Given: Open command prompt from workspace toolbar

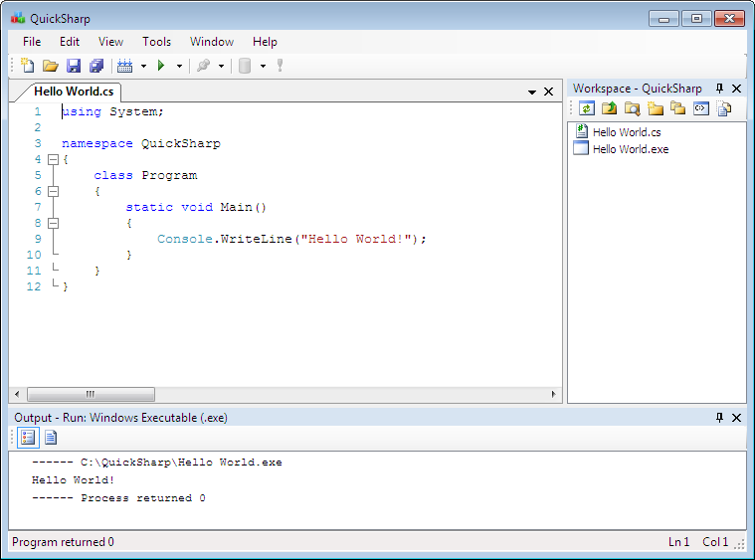Looking at the screenshot, I should (701, 108).
